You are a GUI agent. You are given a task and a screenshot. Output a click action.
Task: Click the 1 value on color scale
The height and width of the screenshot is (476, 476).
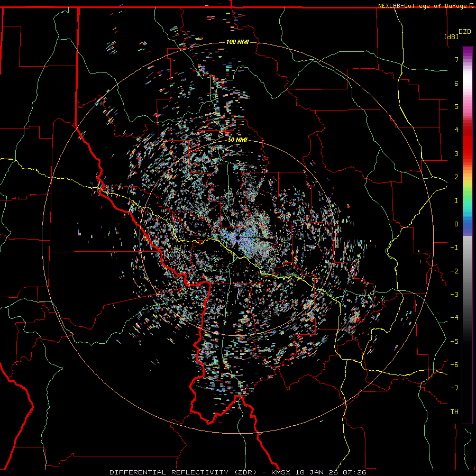(456, 200)
